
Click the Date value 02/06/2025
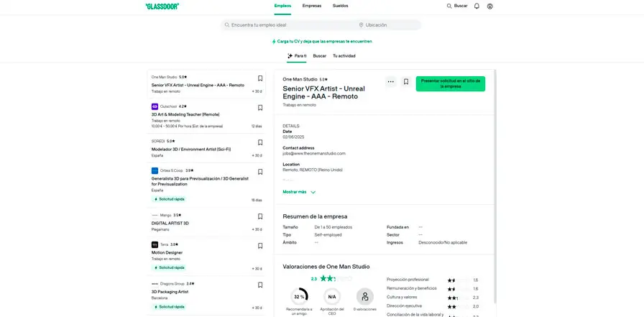click(293, 137)
